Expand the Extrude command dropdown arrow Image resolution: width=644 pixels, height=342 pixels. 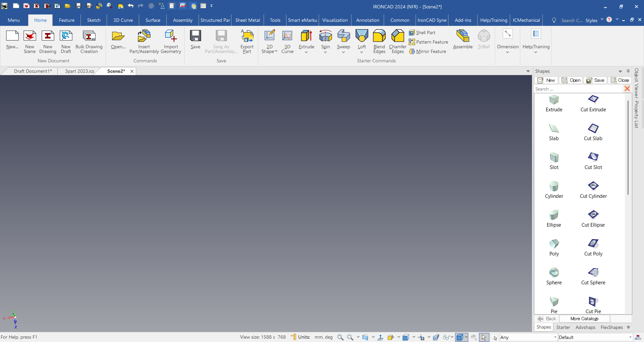[306, 52]
